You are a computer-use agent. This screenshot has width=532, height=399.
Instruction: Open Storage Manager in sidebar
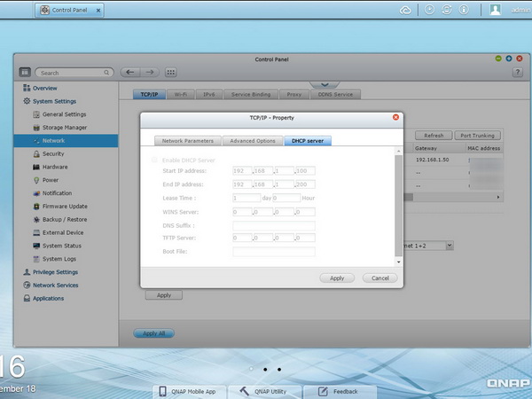[64, 127]
